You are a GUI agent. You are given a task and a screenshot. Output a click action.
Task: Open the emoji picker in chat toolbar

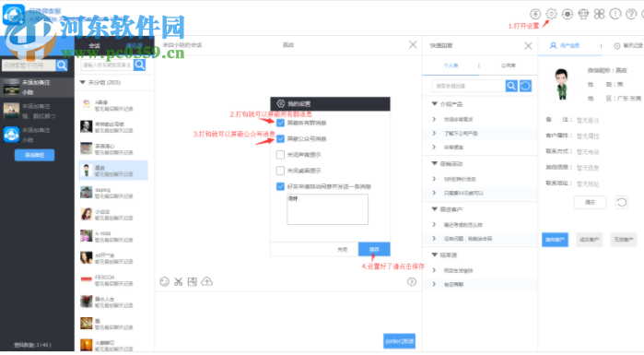point(164,282)
